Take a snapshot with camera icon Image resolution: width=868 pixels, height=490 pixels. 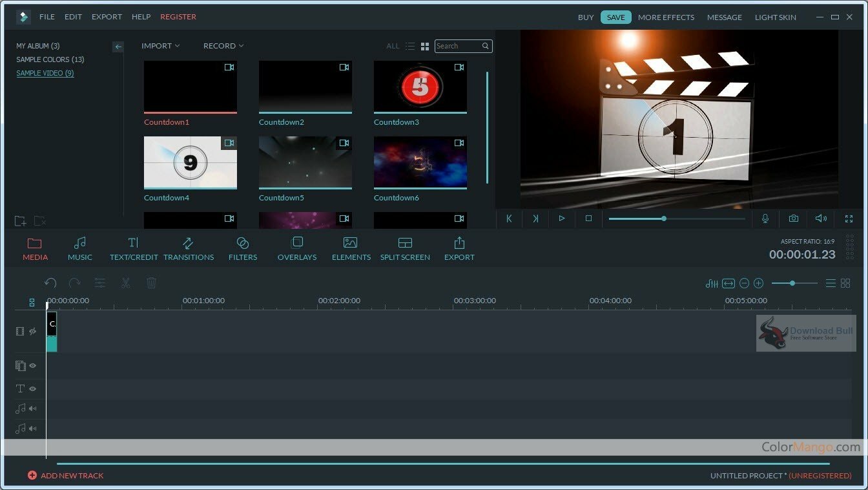click(793, 218)
